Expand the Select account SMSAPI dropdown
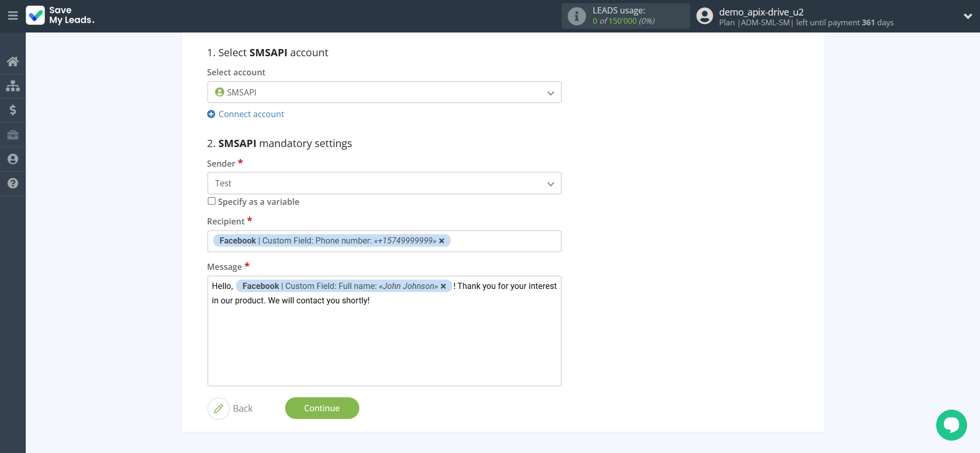 [384, 92]
